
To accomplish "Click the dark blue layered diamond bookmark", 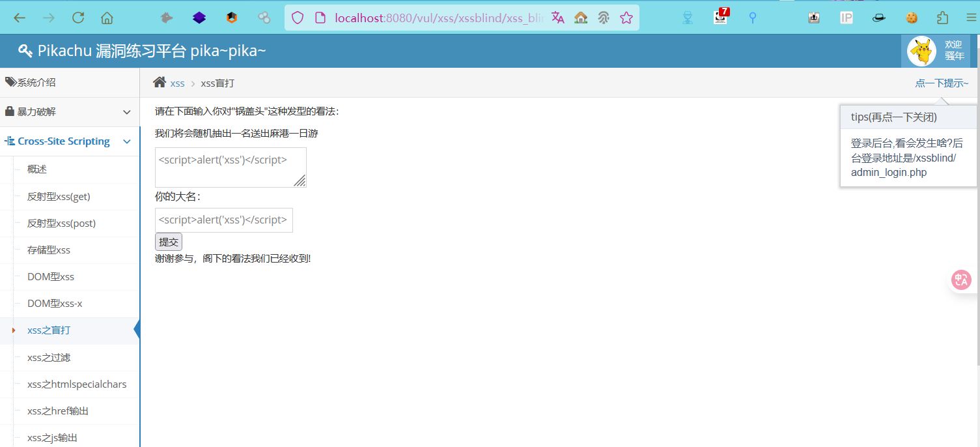I will click(199, 18).
